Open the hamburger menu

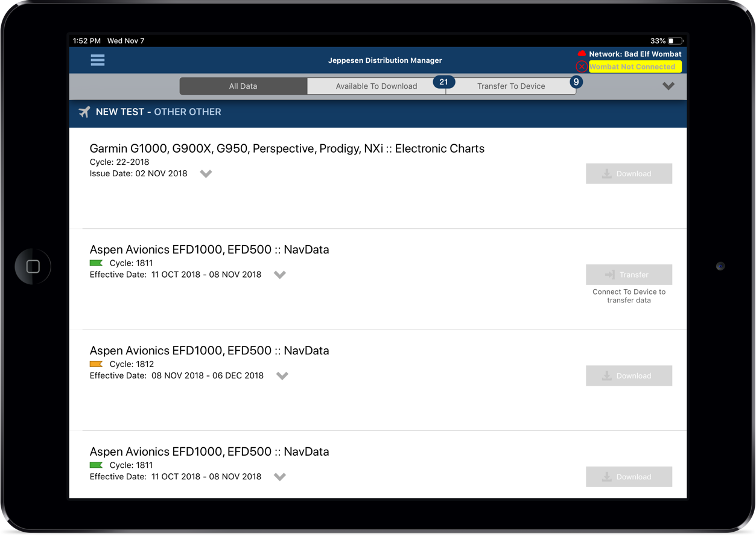[x=98, y=60]
